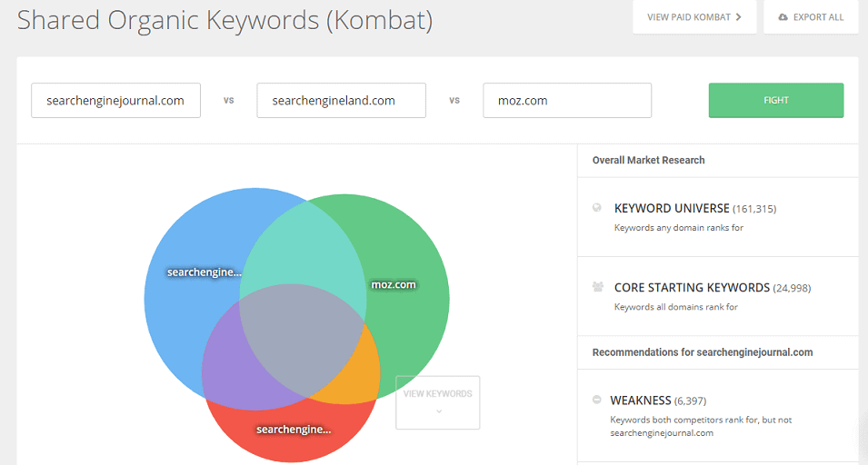The image size is (868, 465).
Task: Click the Export All button
Action: (x=811, y=17)
